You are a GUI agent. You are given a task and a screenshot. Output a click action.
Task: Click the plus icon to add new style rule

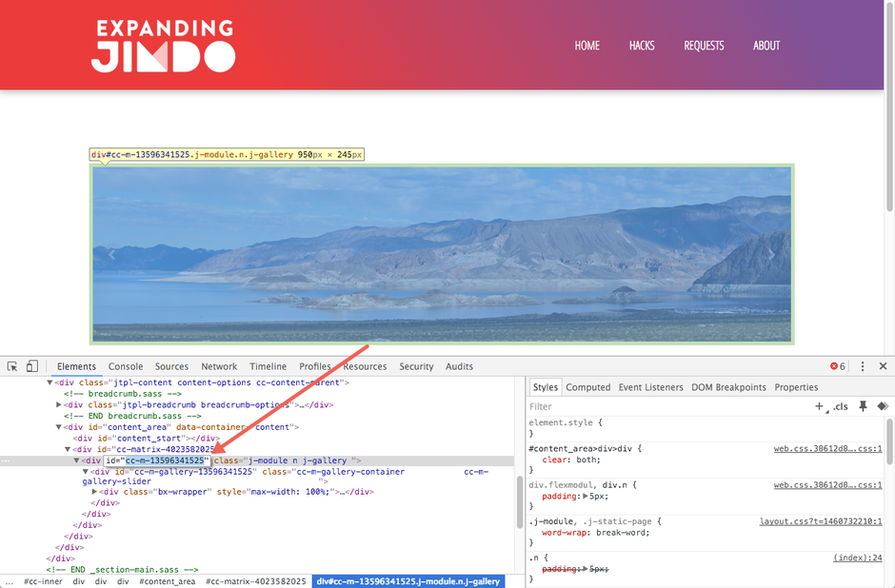tap(819, 406)
